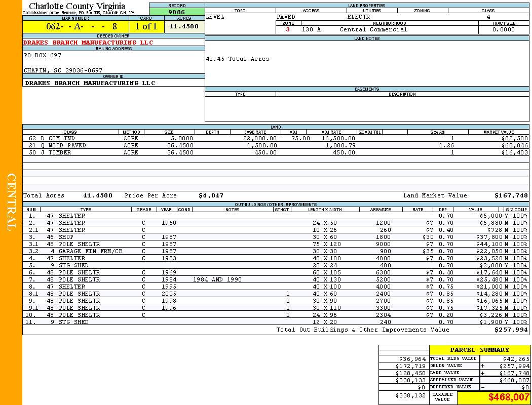Click outbuilding value $44,100

[489, 245]
